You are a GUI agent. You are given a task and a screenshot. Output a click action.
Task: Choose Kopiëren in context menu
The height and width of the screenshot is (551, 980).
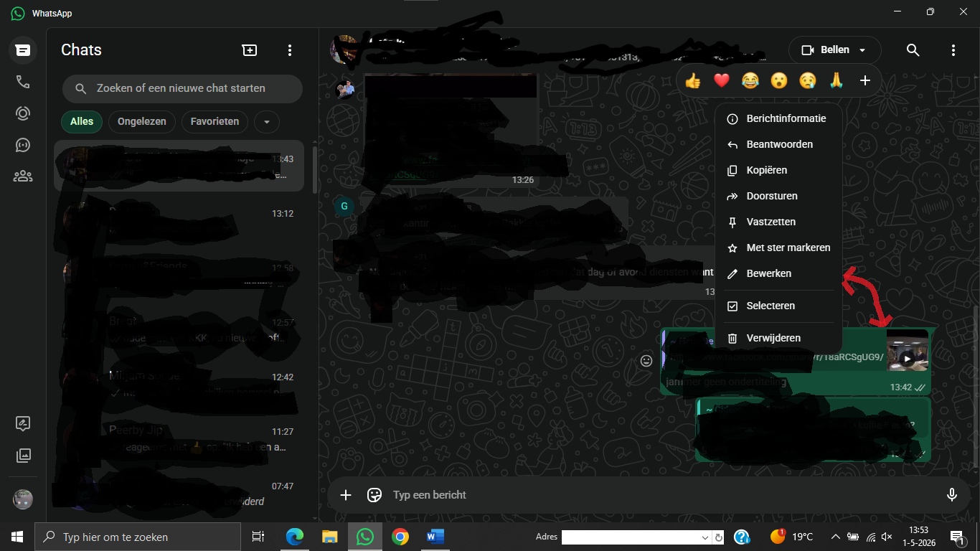pos(778,170)
